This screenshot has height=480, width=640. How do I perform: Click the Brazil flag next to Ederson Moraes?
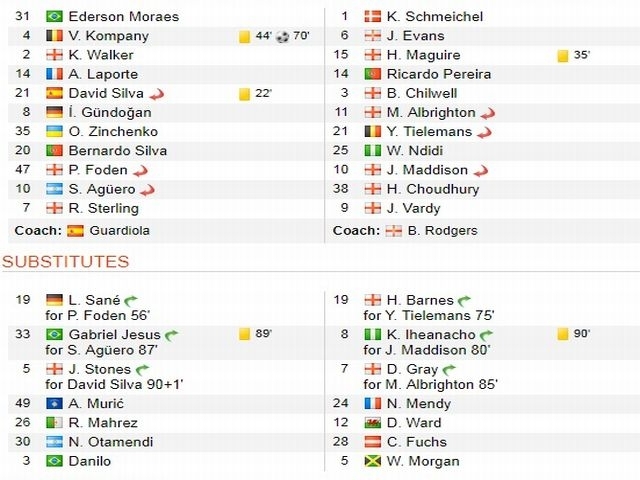click(x=54, y=17)
